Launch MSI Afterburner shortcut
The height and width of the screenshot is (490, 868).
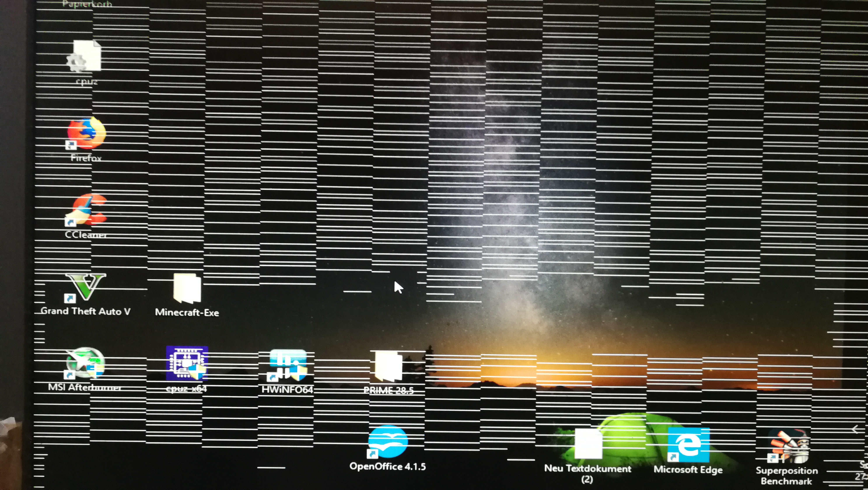point(85,363)
